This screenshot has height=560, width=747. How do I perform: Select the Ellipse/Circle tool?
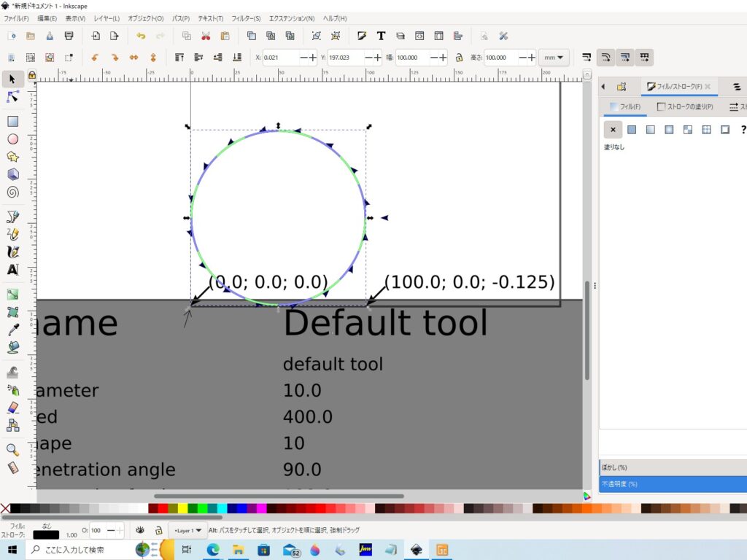click(x=13, y=139)
